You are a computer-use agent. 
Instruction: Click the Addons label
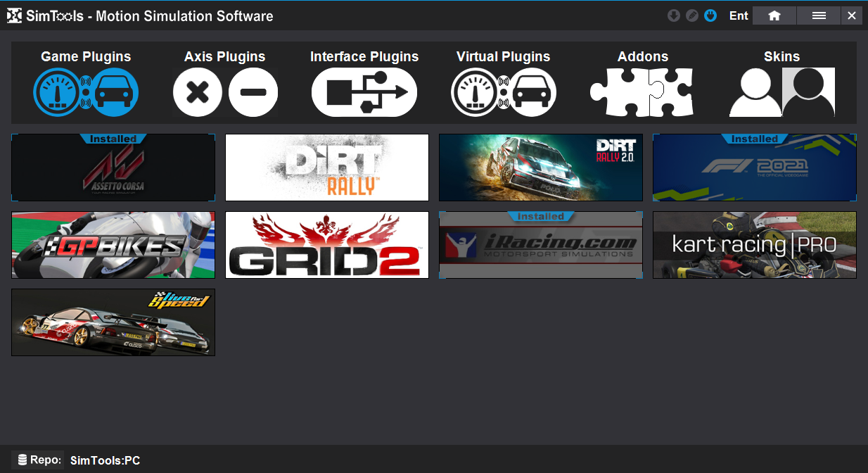(x=643, y=57)
